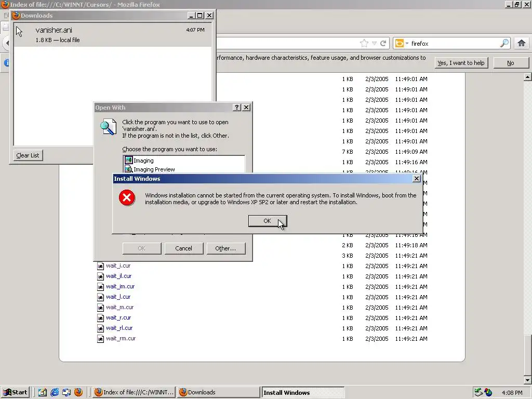Screen dimensions: 532x399
Task: Launch Internet Explorer from quick launch
Action: coord(55,392)
